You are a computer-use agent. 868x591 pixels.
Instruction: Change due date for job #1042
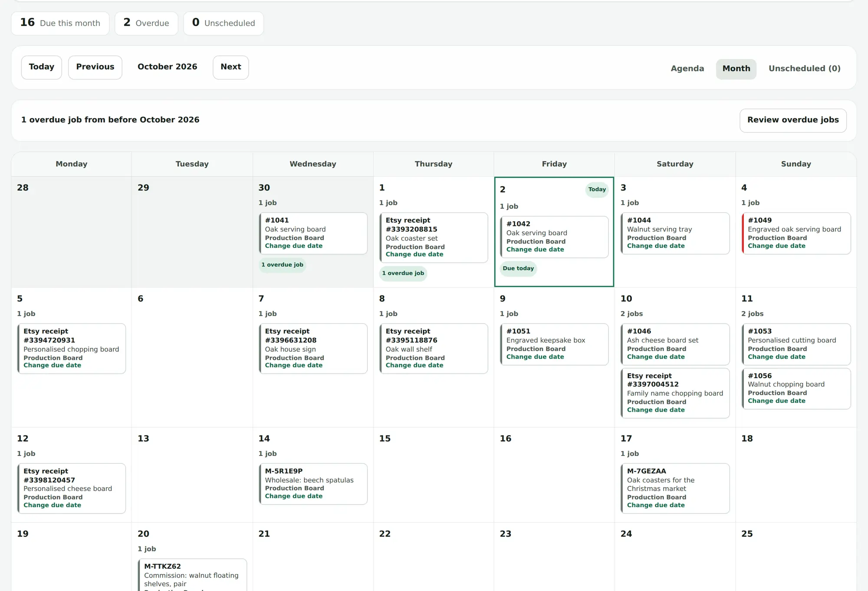click(x=535, y=249)
